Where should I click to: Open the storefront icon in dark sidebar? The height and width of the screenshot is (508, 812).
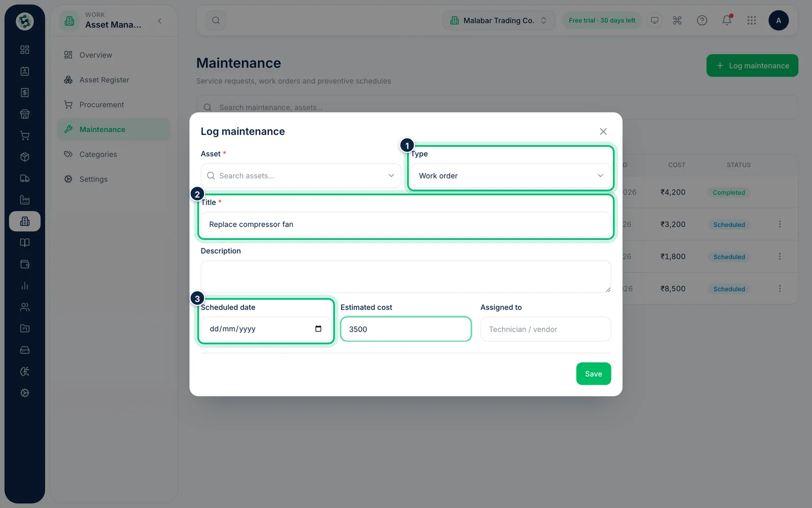point(24,114)
